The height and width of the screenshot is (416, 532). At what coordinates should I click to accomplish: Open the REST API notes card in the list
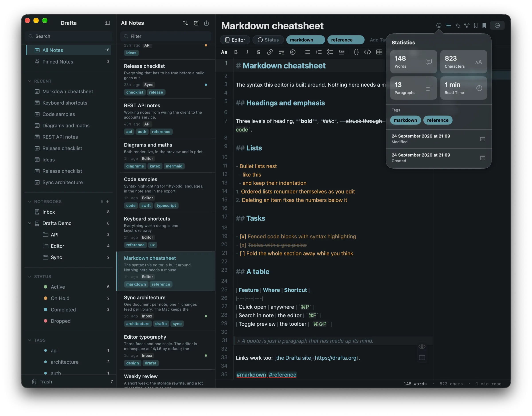(x=166, y=119)
